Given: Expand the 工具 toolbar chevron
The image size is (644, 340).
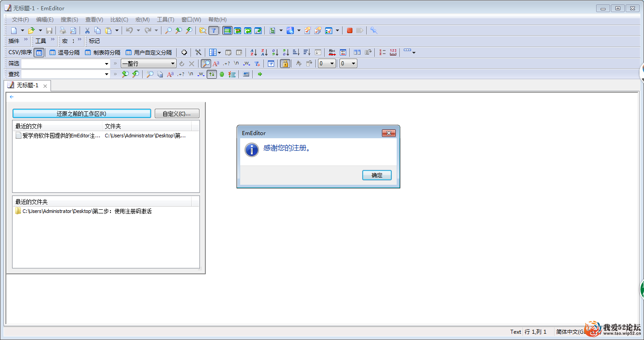Looking at the screenshot, I should pos(52,40).
